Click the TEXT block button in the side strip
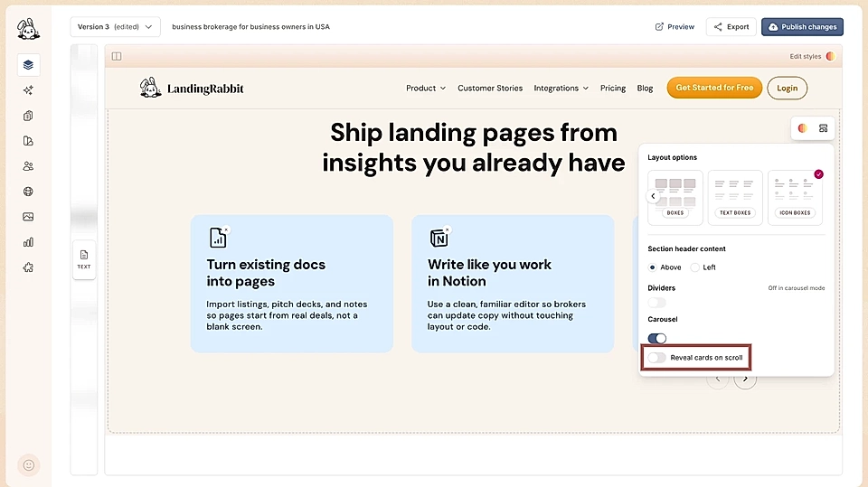 84,259
